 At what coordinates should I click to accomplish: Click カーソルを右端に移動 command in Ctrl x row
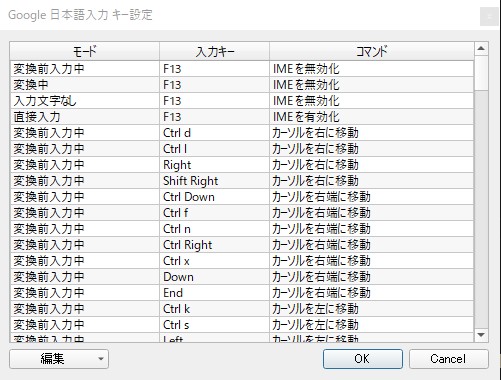371,261
